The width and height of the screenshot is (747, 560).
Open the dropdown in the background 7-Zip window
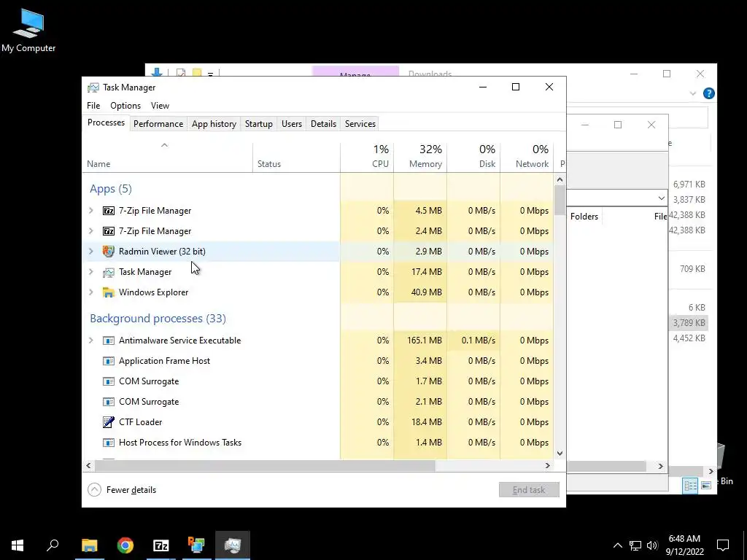[x=661, y=198]
